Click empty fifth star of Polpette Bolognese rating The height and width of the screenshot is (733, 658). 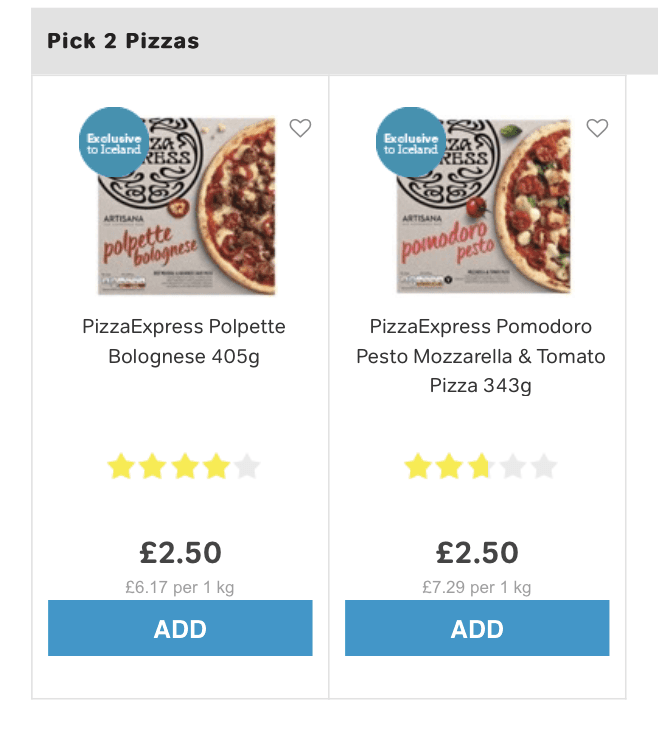247,466
